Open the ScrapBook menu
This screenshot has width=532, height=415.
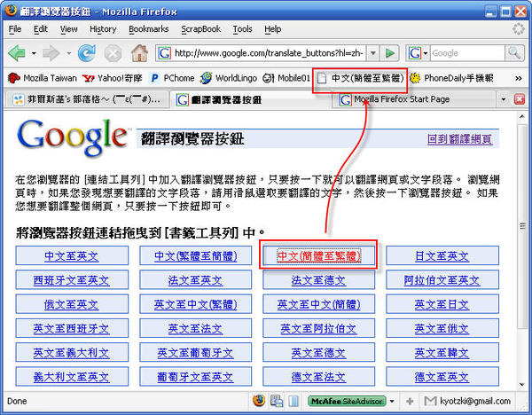tap(200, 29)
